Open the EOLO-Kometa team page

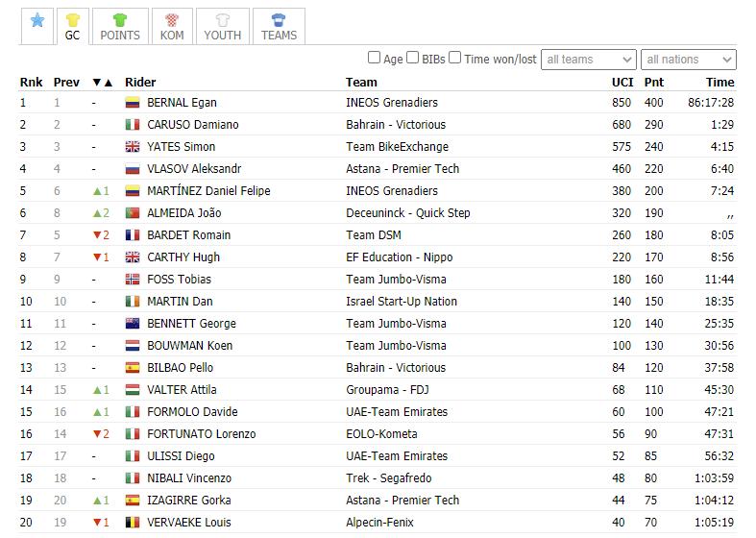coord(381,434)
